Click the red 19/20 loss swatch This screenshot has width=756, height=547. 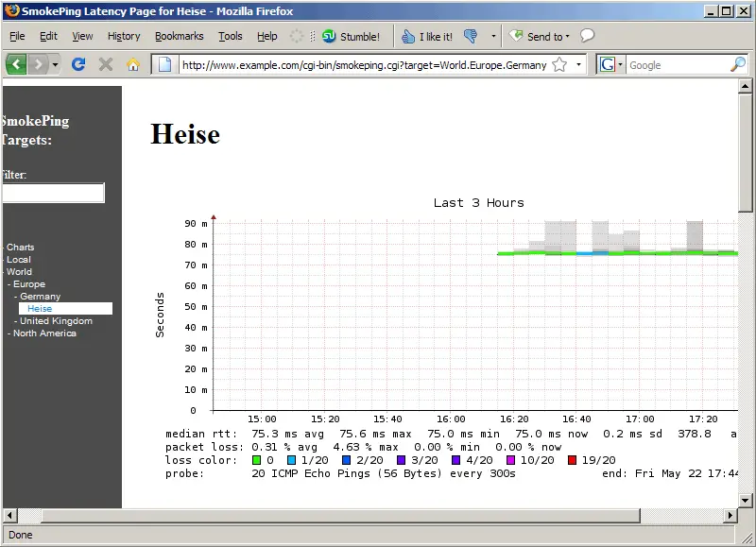click(572, 460)
